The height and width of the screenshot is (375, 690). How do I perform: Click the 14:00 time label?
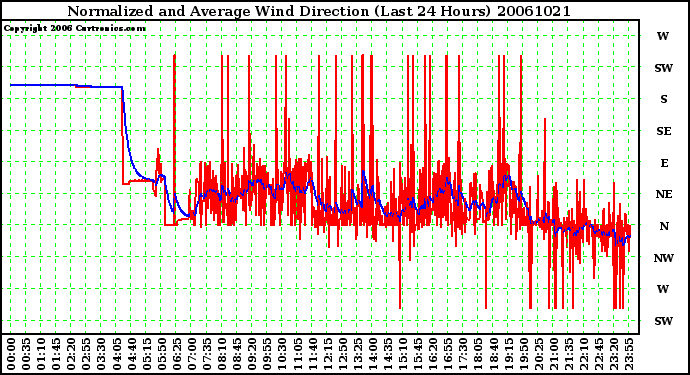coord(372,354)
